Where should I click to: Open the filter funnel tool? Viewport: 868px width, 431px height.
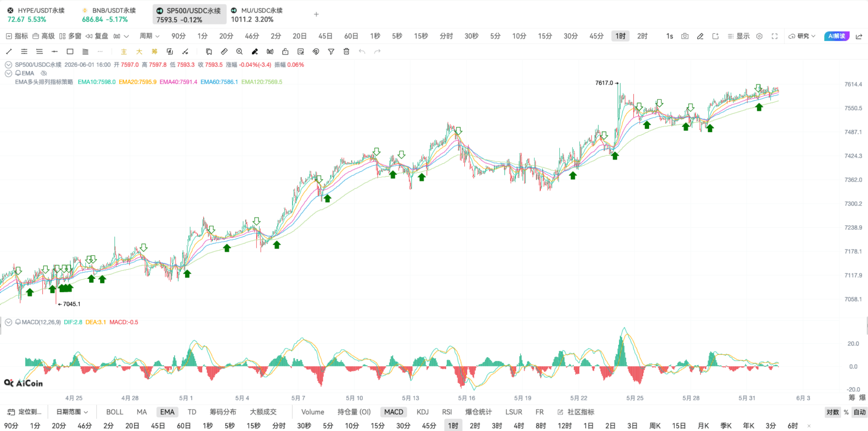(331, 52)
